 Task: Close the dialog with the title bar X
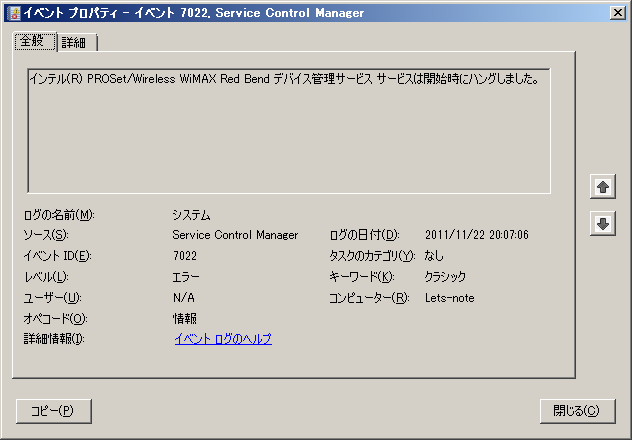[618, 12]
